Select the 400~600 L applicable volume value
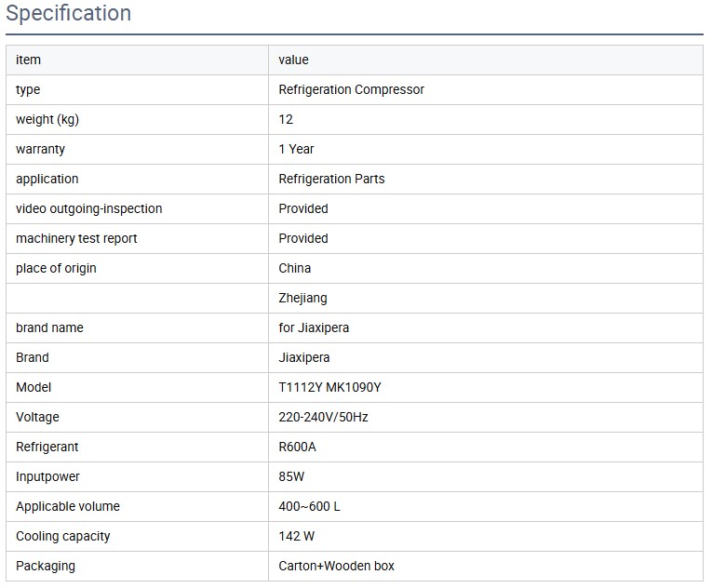This screenshot has width=712, height=588. (x=311, y=506)
